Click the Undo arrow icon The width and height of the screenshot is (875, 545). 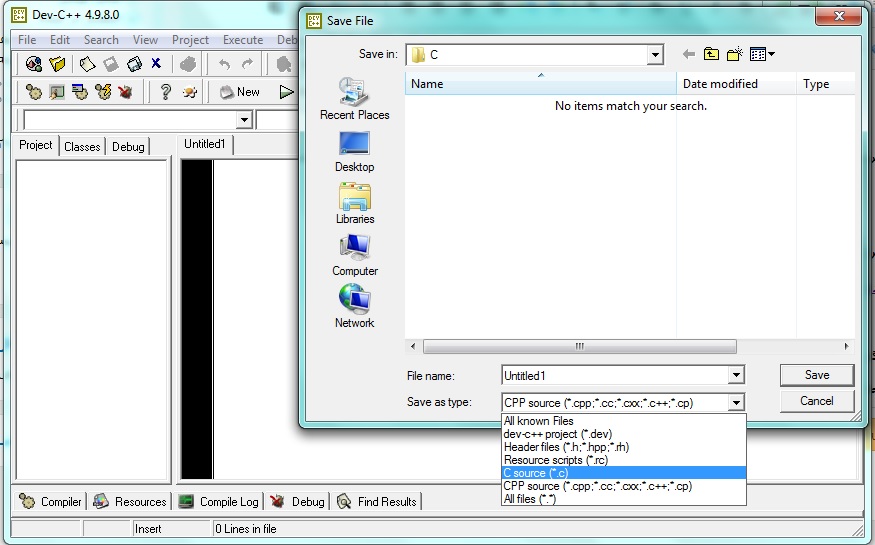tap(224, 64)
